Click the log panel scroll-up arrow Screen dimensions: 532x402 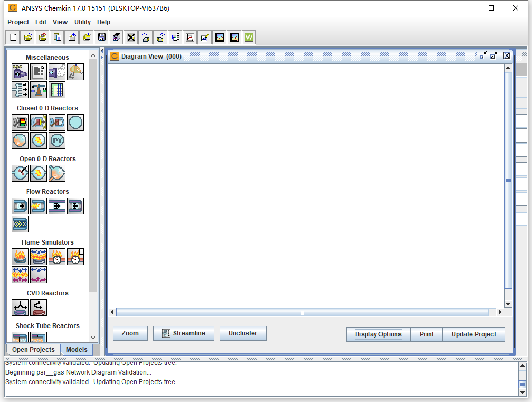(x=522, y=366)
